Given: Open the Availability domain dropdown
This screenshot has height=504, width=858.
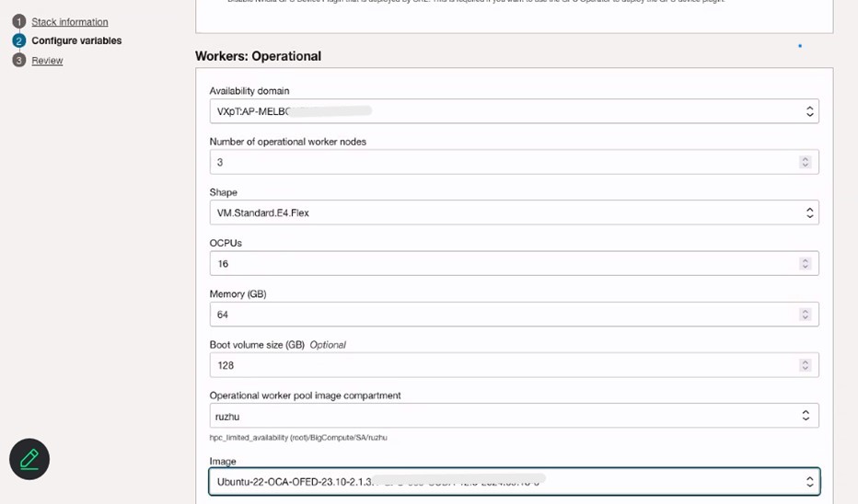Looking at the screenshot, I should click(514, 111).
